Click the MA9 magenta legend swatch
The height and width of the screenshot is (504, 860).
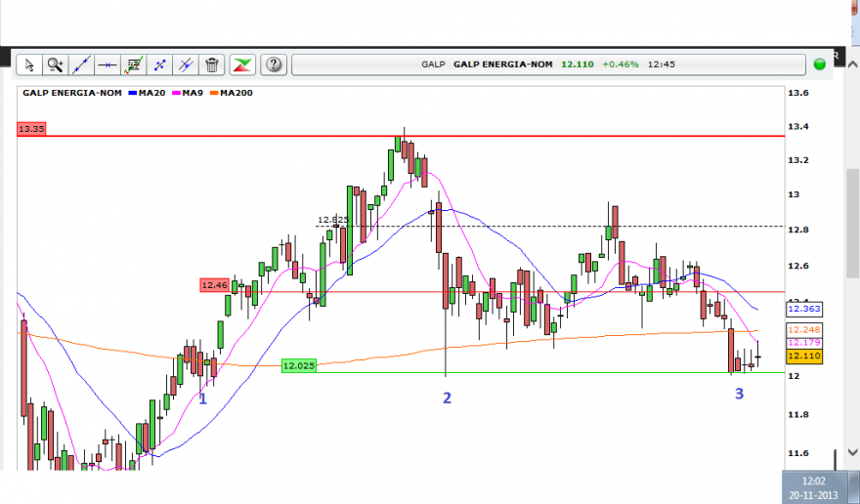click(x=177, y=93)
